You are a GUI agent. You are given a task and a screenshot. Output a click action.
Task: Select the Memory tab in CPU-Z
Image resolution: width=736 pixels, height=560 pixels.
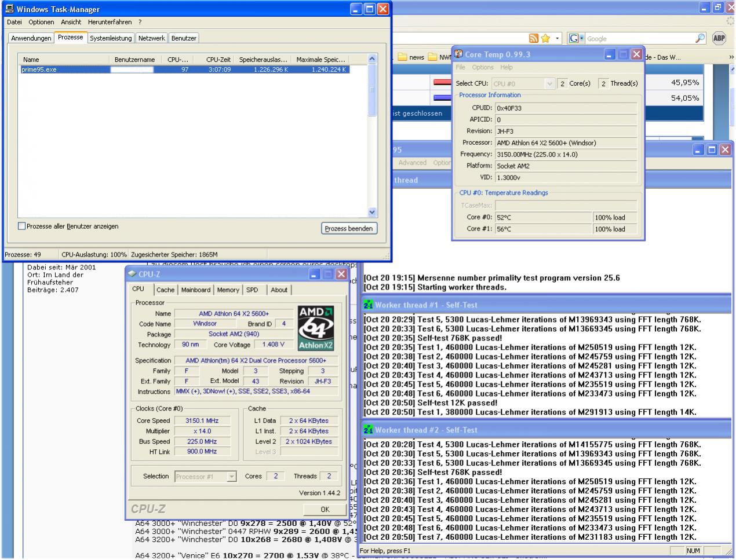point(228,290)
